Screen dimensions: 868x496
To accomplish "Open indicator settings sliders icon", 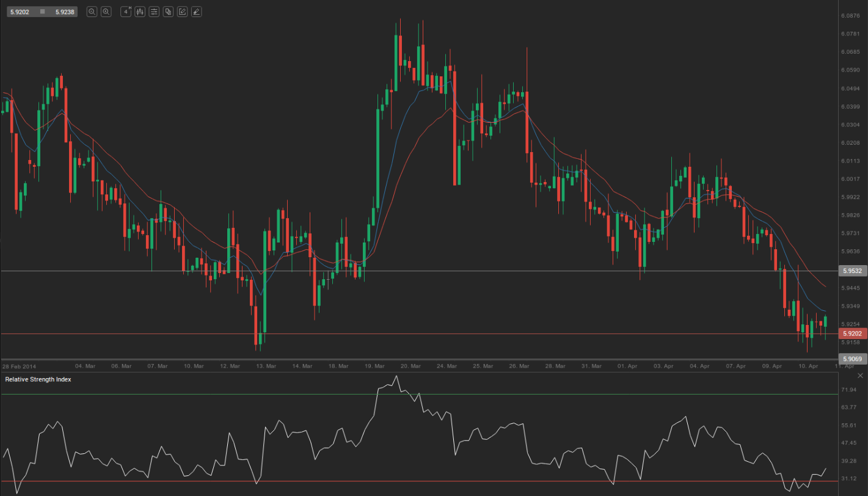I will click(x=154, y=12).
